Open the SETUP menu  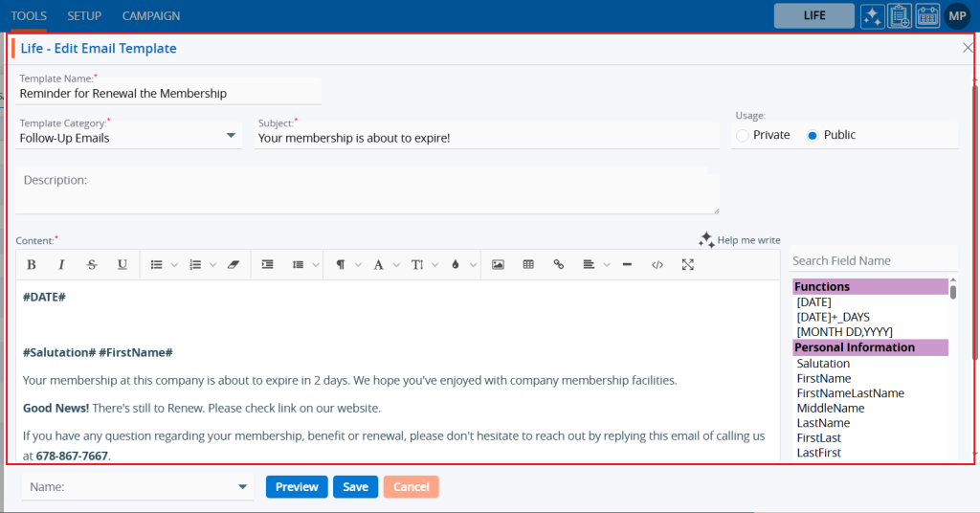pos(84,16)
